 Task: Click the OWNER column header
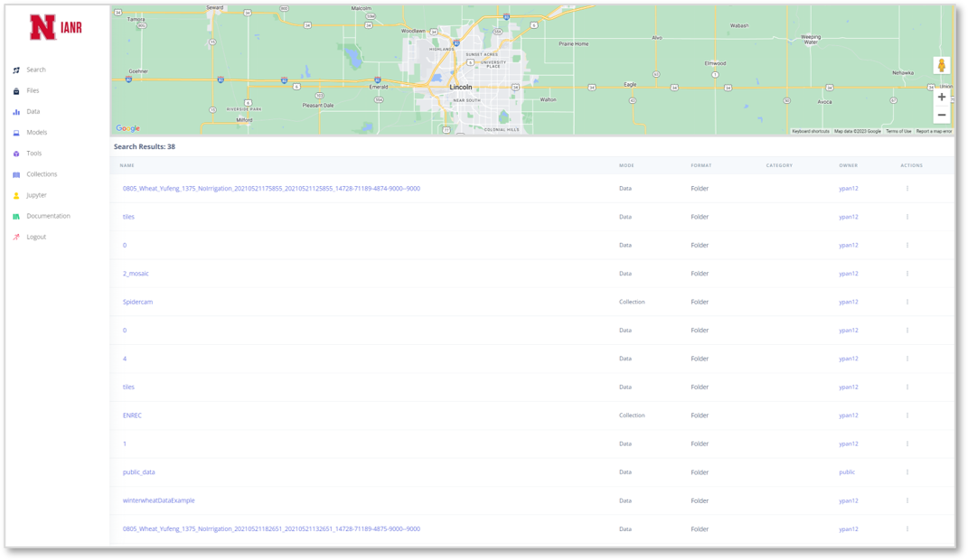coord(848,165)
